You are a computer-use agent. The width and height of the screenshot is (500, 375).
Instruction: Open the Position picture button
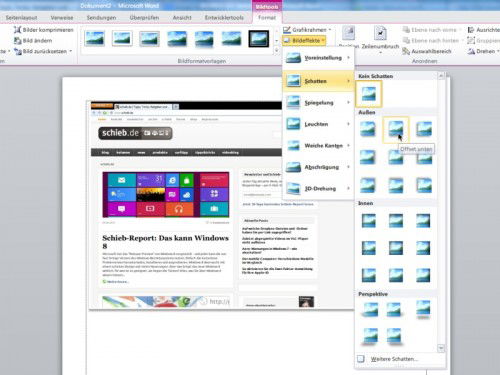pos(349,37)
